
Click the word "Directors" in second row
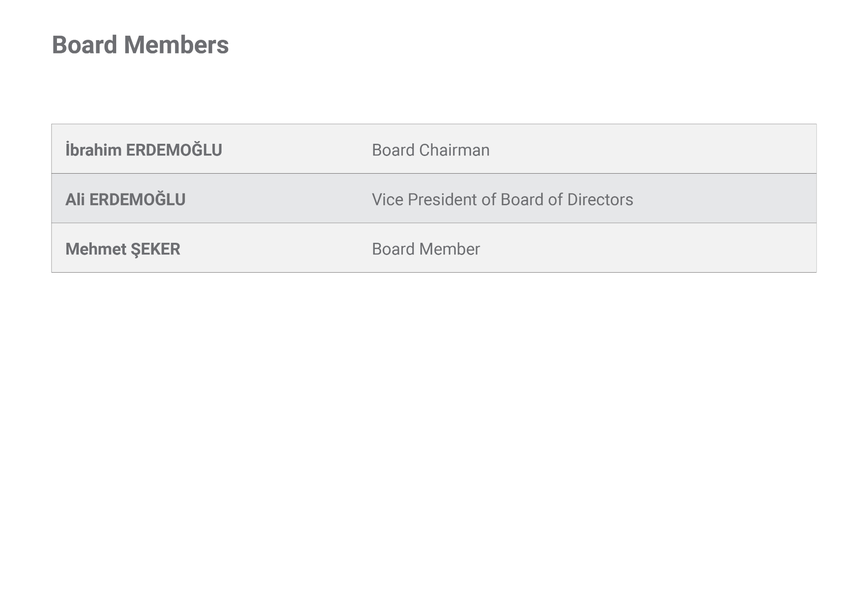pyautogui.click(x=600, y=199)
